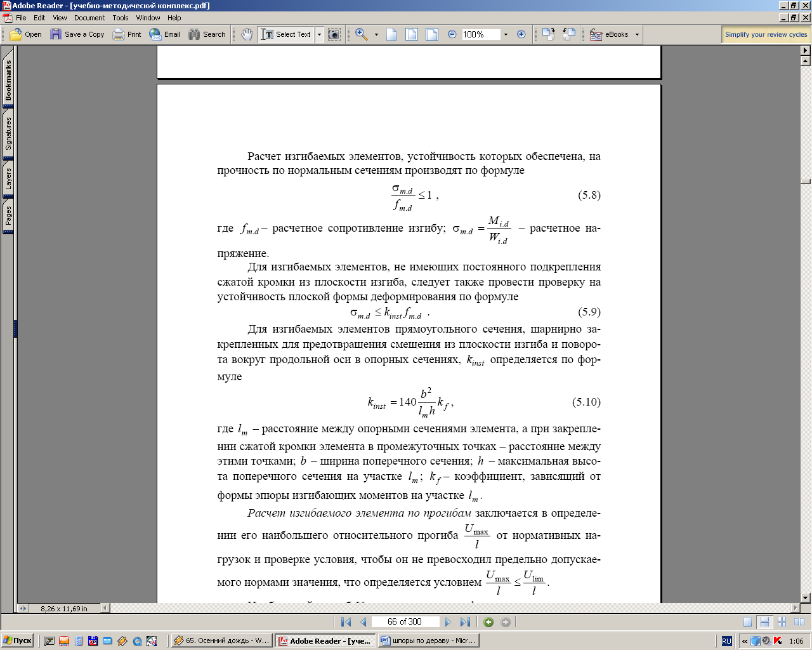
Task: Click the RU language indicator in the tray
Action: coord(727,641)
